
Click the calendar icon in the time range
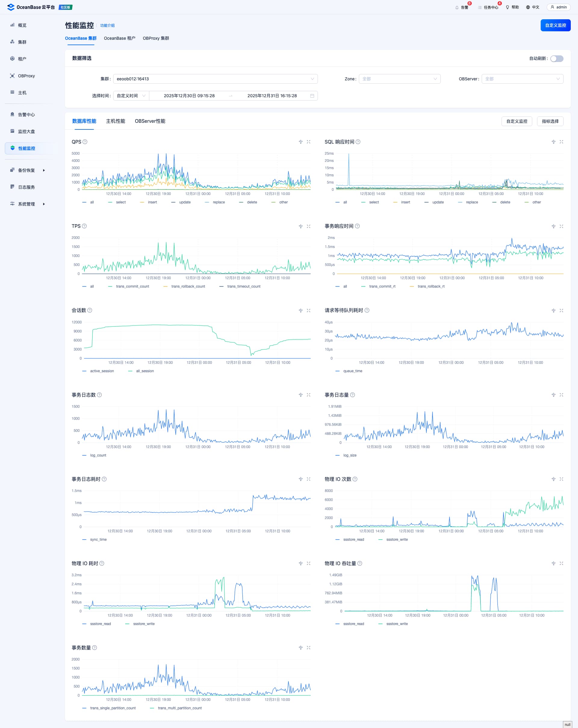click(x=312, y=96)
